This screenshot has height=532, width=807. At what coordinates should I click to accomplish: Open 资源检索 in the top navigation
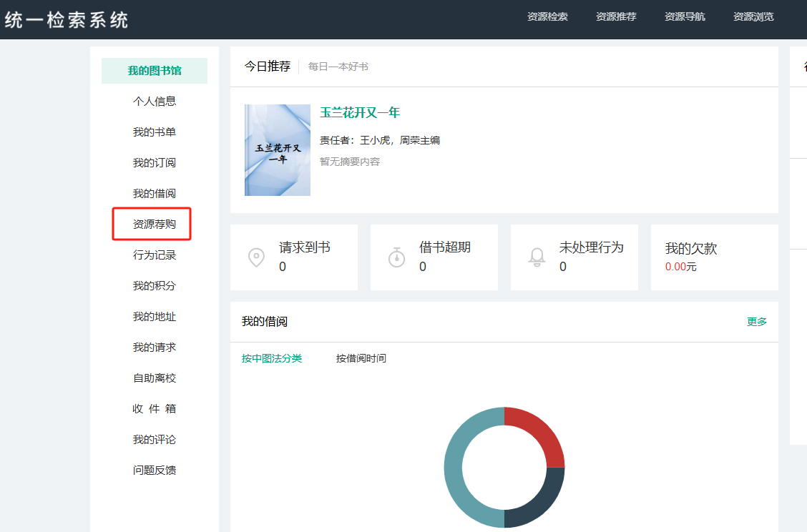click(547, 16)
